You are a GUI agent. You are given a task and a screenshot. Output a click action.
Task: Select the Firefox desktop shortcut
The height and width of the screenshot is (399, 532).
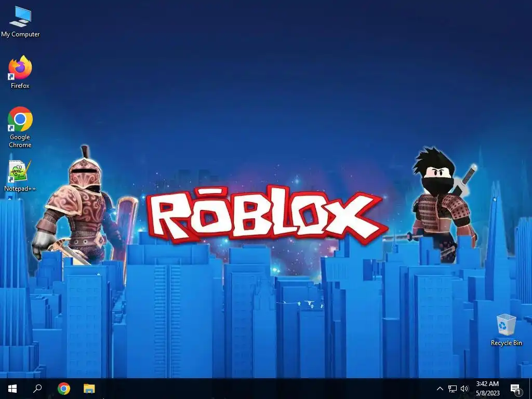20,72
